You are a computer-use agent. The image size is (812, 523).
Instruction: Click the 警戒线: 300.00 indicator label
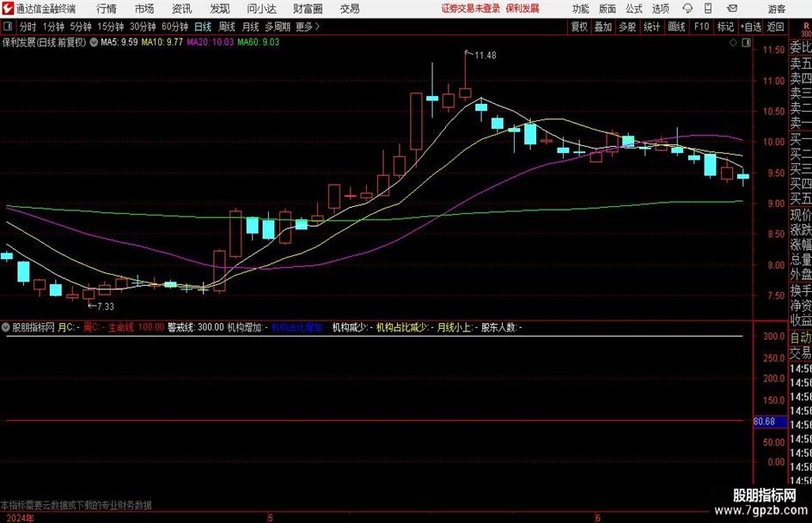(x=196, y=327)
